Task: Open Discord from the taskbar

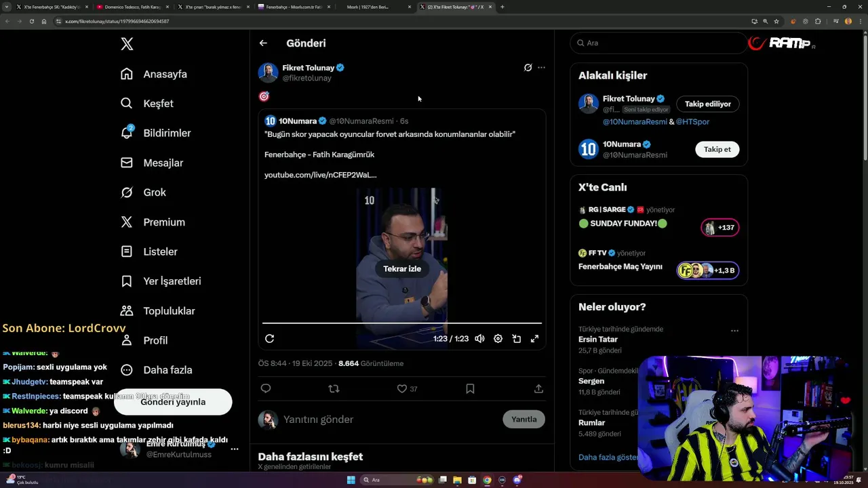Action: (517, 480)
